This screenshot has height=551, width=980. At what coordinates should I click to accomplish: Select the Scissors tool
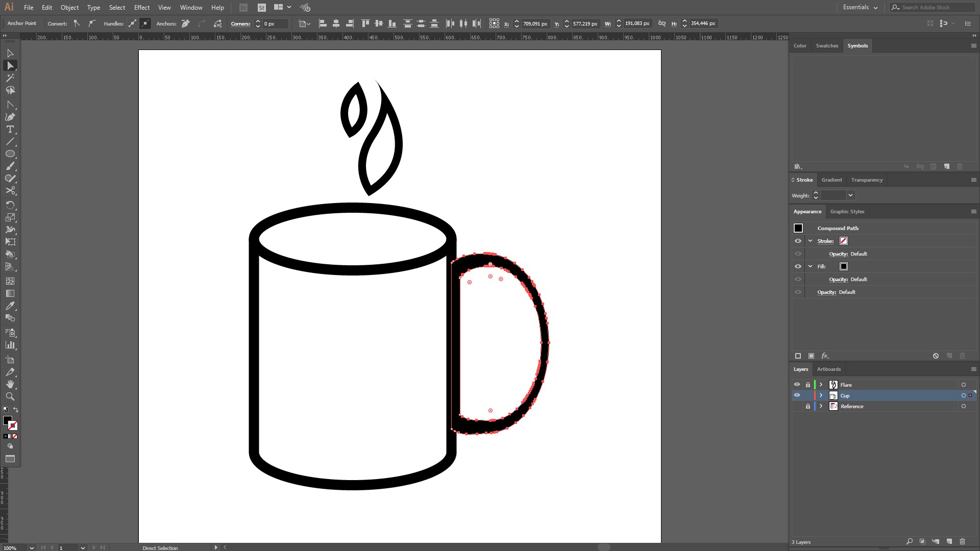pos(10,191)
